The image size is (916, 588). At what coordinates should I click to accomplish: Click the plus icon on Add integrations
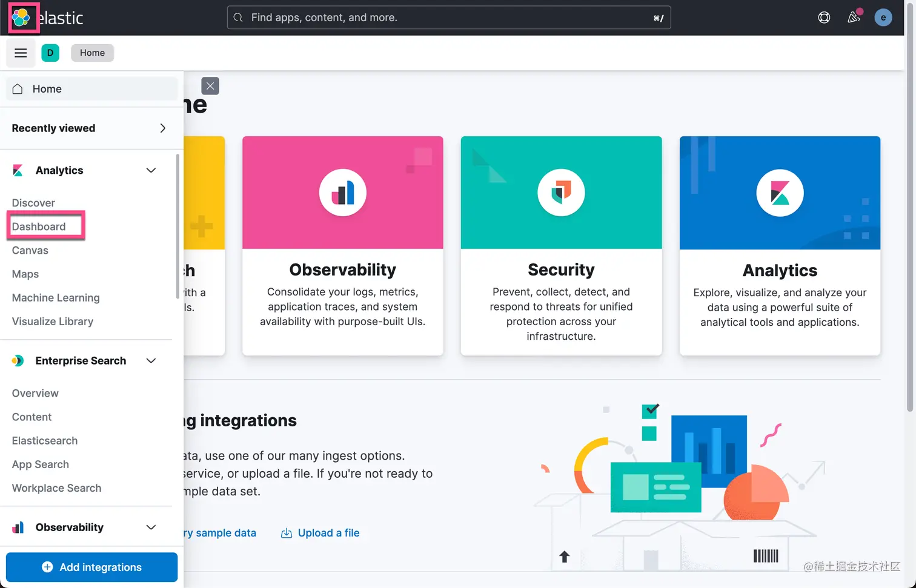click(x=47, y=567)
